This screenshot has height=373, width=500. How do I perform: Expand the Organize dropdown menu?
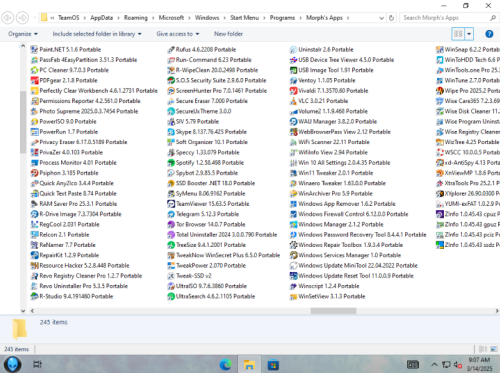point(23,34)
